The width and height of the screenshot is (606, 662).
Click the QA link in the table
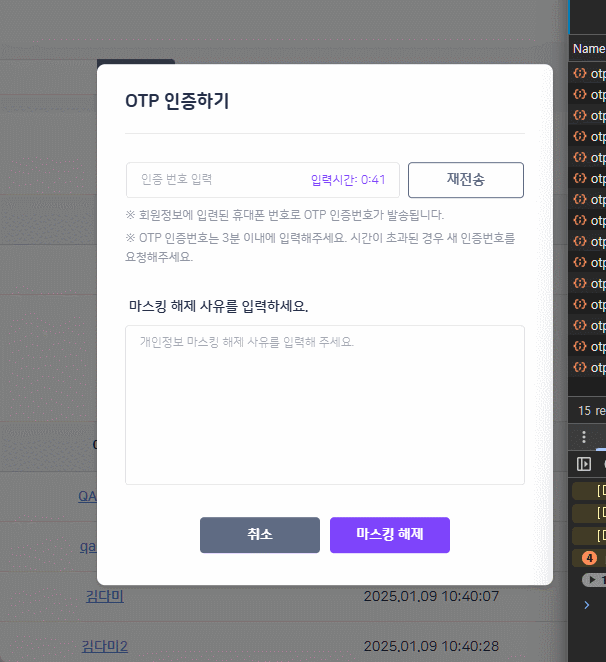[88, 496]
